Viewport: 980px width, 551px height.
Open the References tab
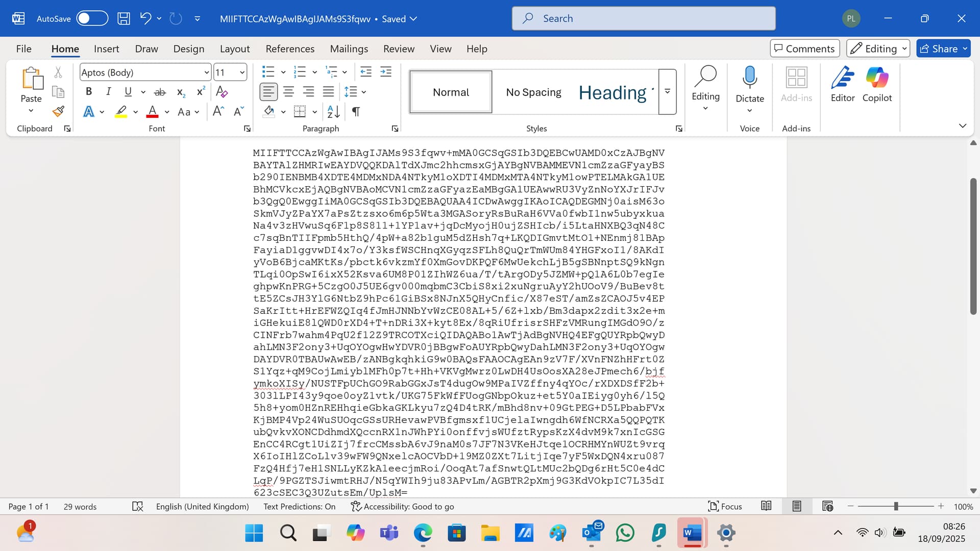290,49
